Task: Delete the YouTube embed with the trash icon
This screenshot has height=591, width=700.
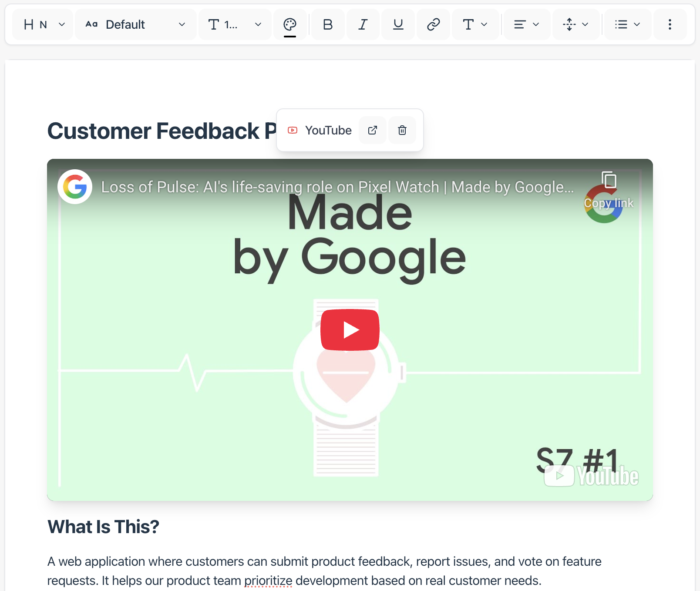Action: click(x=402, y=130)
